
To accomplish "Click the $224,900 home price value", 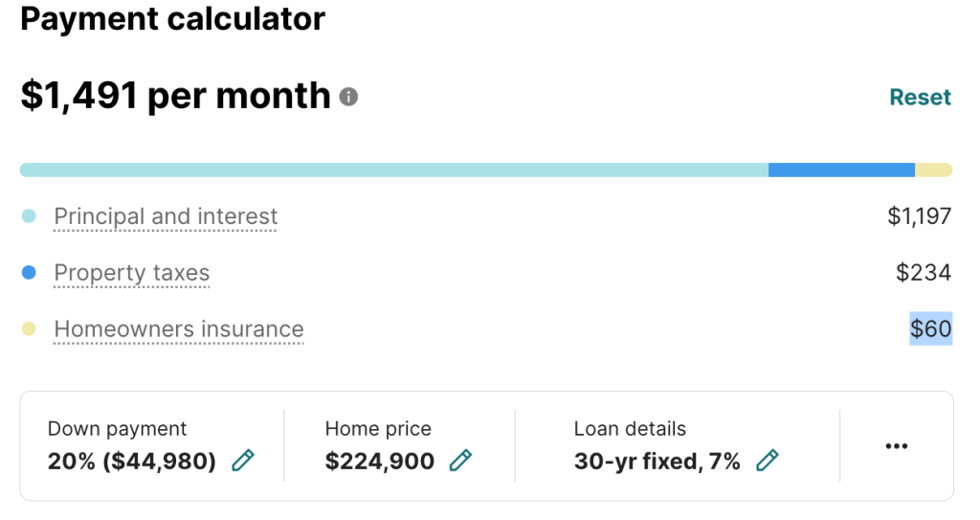I will (379, 462).
